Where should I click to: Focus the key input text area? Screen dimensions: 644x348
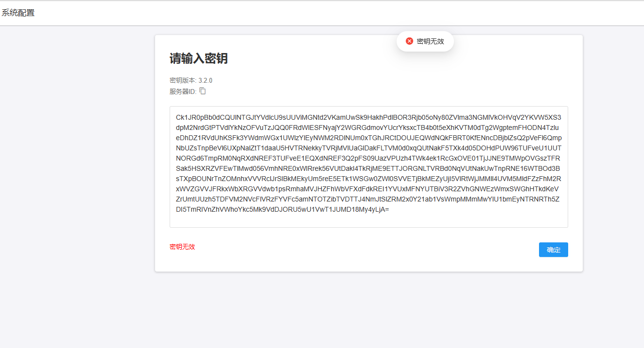click(368, 166)
